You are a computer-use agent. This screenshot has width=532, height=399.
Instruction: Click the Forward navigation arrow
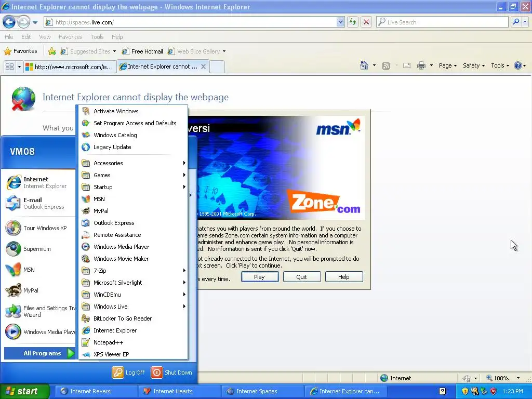(x=23, y=22)
